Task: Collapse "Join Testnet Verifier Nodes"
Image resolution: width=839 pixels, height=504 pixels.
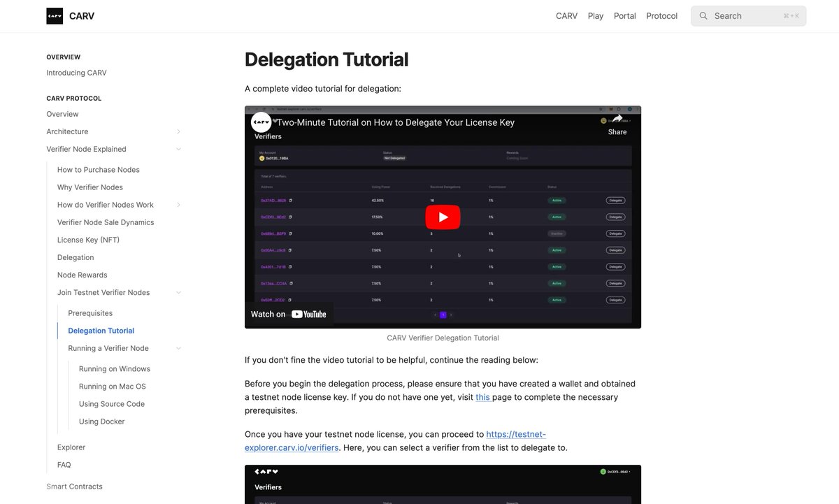Action: [x=178, y=291]
